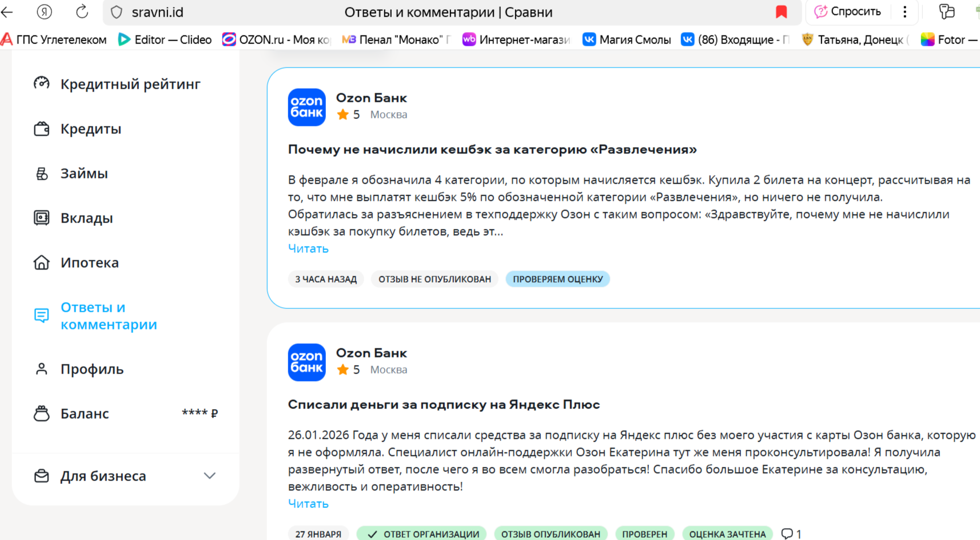Click Ozon Банк name in the Яндекс Плюс review
980x540 pixels.
click(371, 353)
